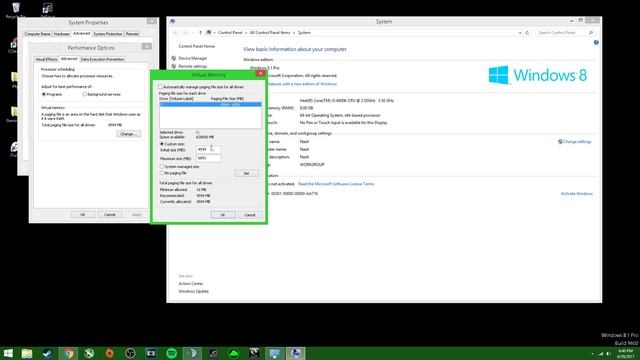Click the Activate Windows link
Image resolution: width=640 pixels, height=360 pixels.
point(577,193)
